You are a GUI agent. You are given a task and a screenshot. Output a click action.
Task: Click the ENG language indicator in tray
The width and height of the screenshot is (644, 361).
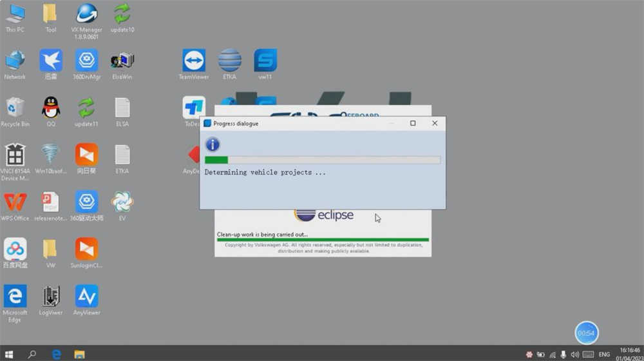[604, 354]
